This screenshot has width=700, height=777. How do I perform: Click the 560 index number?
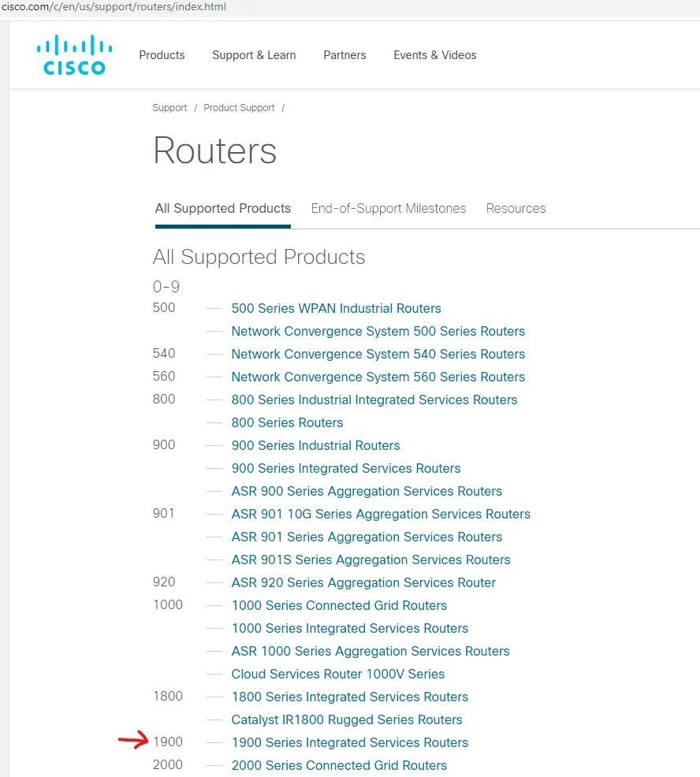(x=164, y=376)
